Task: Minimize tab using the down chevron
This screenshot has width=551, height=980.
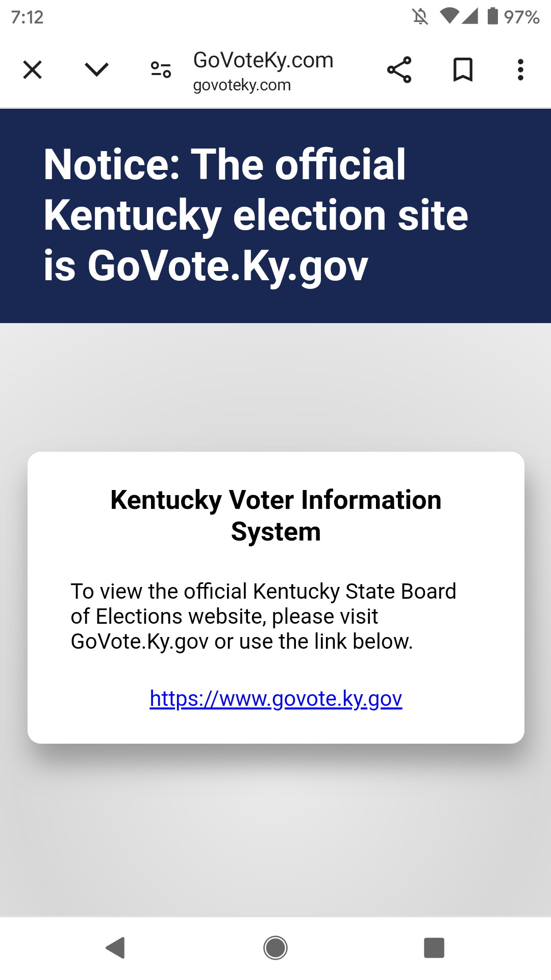Action: pos(96,69)
